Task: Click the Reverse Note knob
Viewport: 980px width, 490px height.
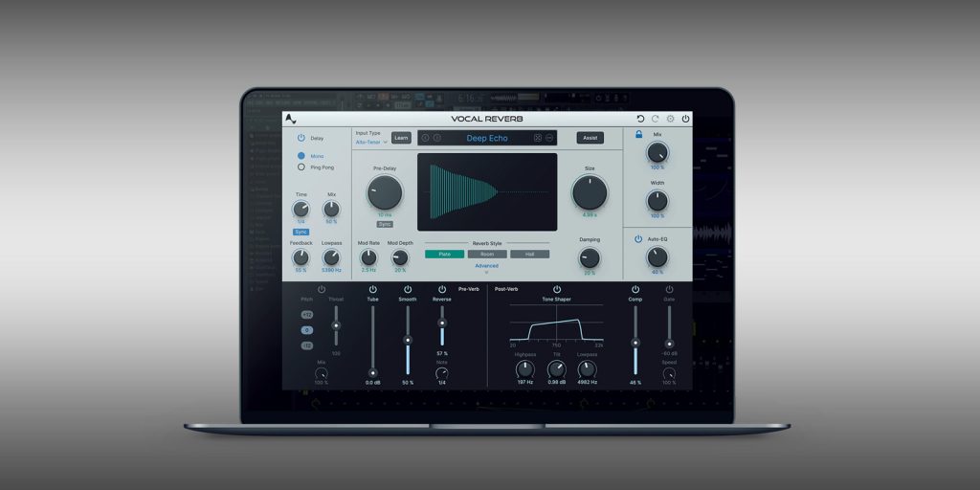Action: pyautogui.click(x=442, y=373)
